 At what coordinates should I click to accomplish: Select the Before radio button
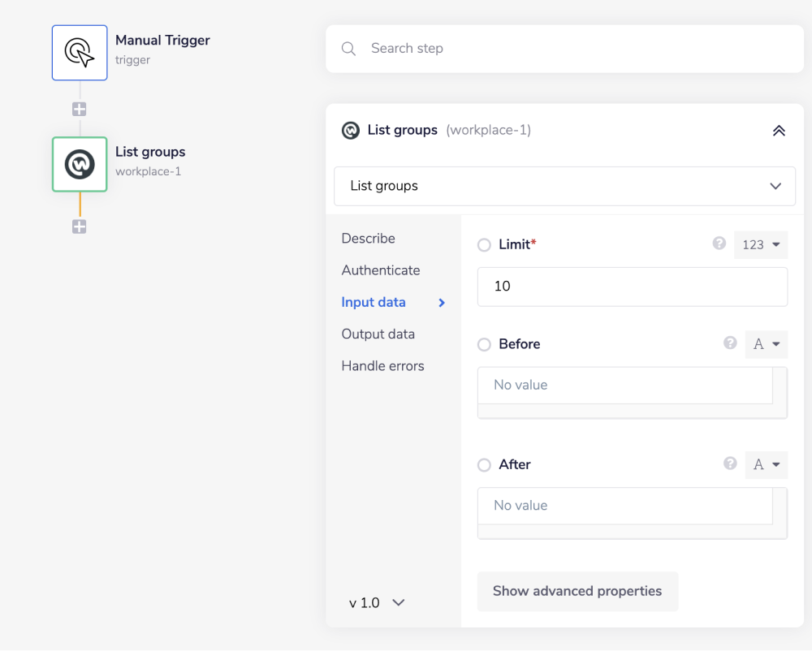(x=485, y=345)
